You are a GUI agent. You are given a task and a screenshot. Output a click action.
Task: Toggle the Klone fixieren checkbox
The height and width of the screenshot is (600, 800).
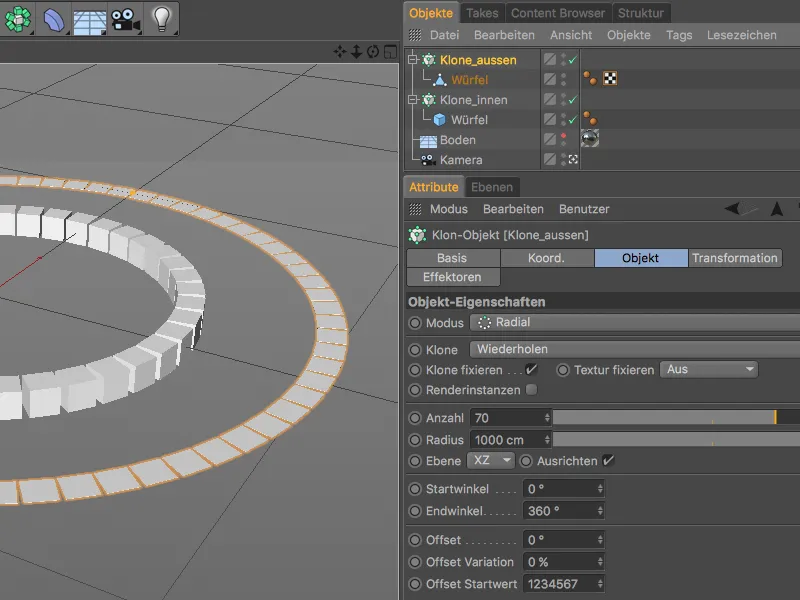(x=531, y=369)
